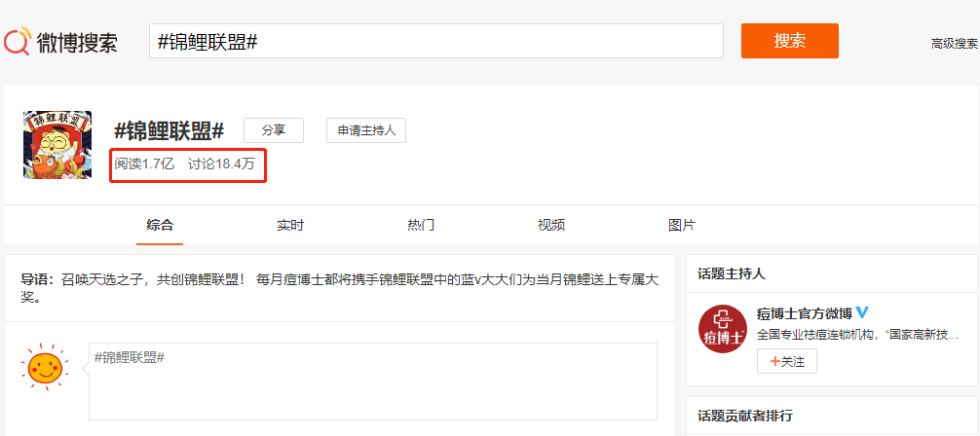Click the sun-face user avatar beside the post box
Viewport: 980px width, 436px height.
coord(44,368)
